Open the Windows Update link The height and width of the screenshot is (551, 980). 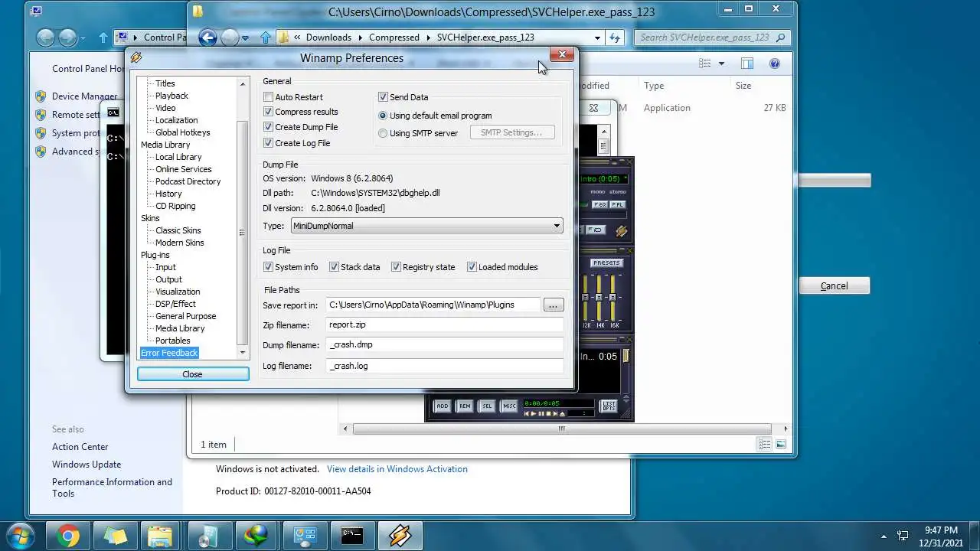click(87, 465)
